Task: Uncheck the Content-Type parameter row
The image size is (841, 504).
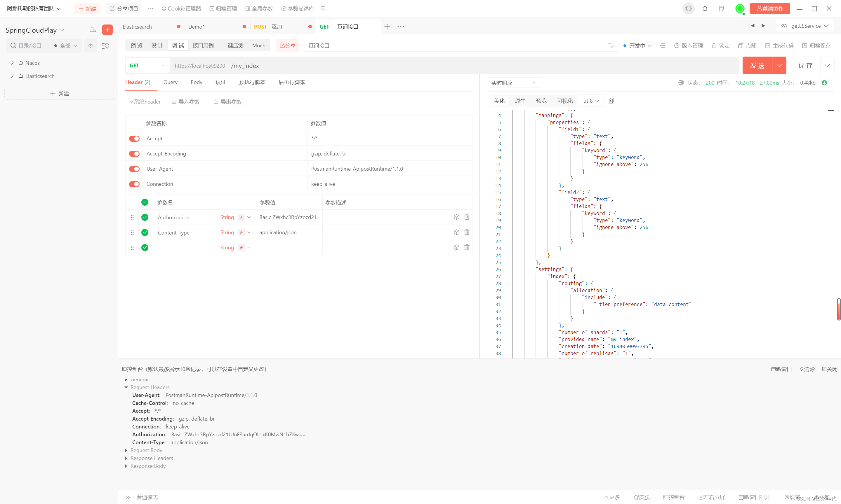Action: (145, 232)
